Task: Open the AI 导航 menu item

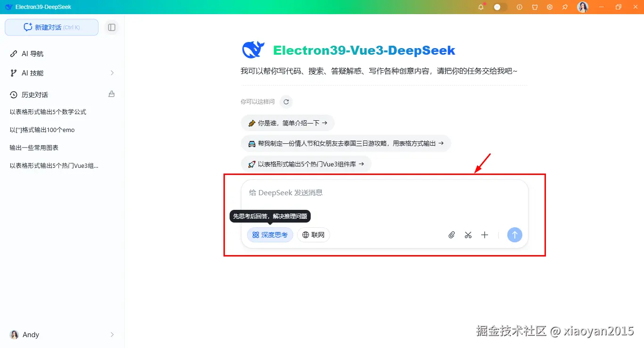Action: tap(33, 54)
